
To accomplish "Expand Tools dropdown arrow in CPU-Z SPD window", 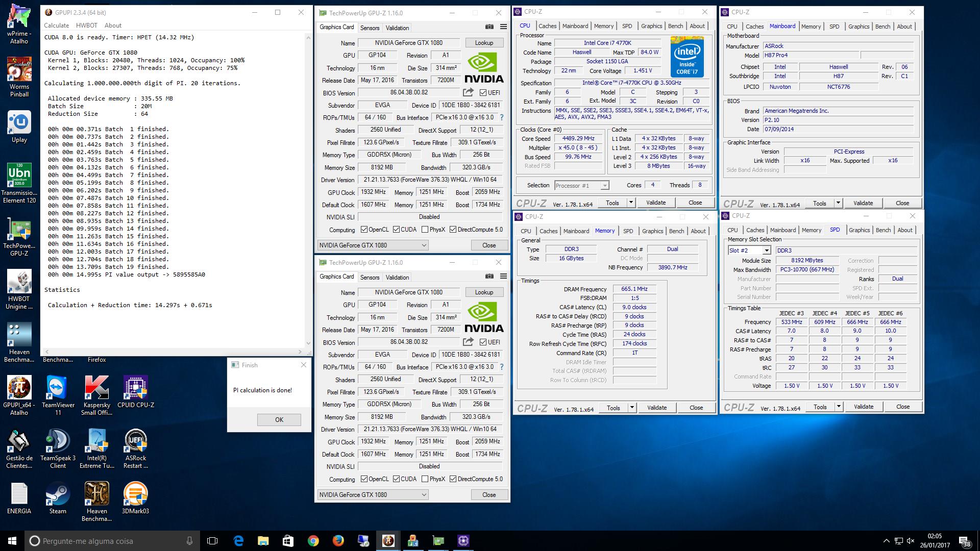I will point(839,407).
